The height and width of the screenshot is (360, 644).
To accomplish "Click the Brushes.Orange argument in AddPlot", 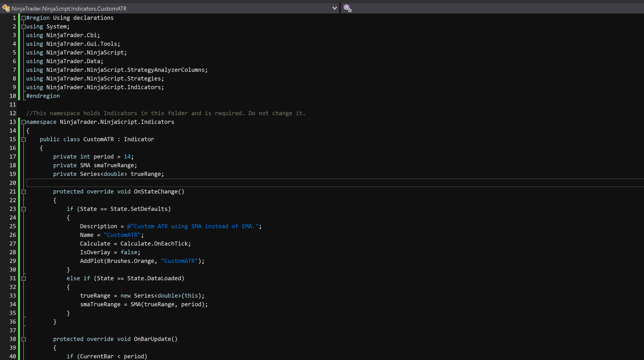I will pos(130,261).
